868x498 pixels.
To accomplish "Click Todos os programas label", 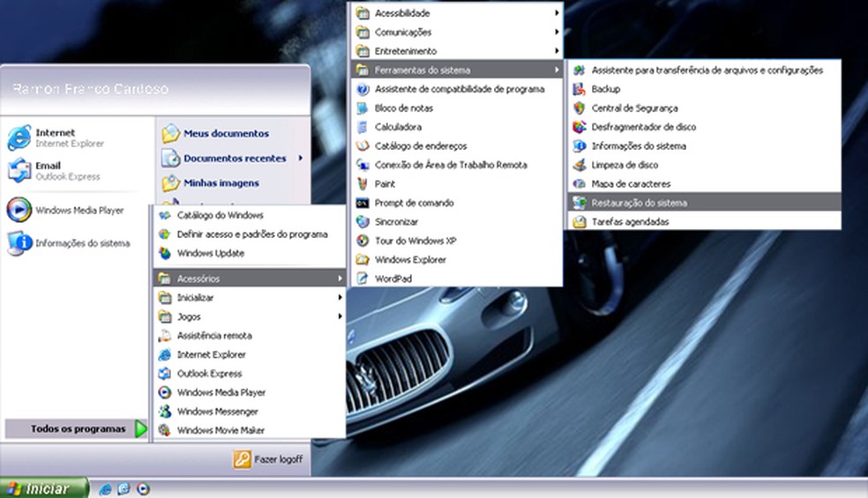I will tap(78, 429).
